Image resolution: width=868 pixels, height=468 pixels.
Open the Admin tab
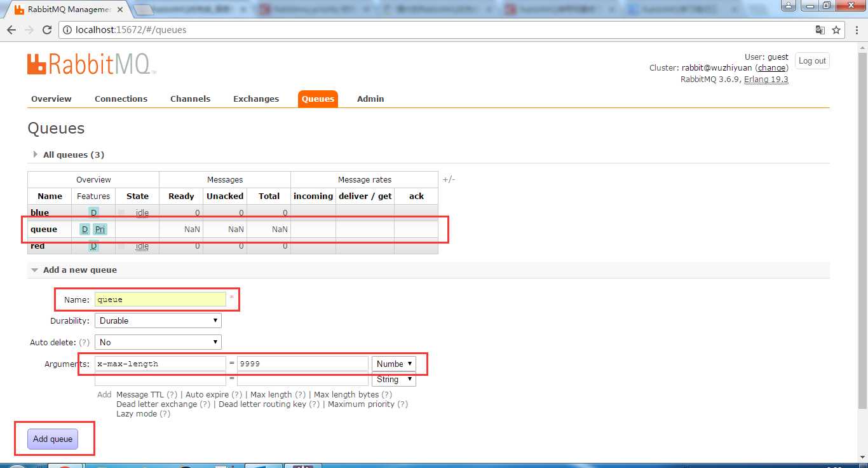coord(370,99)
